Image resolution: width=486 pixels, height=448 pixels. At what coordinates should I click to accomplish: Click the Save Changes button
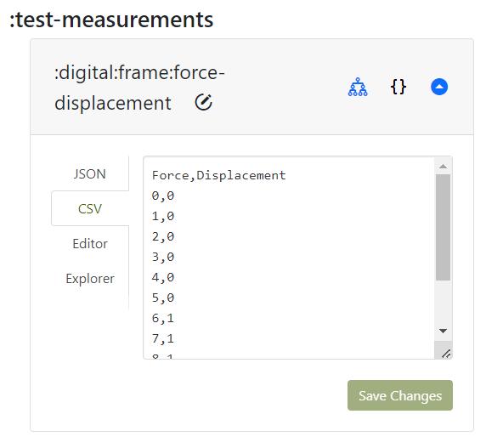[400, 395]
